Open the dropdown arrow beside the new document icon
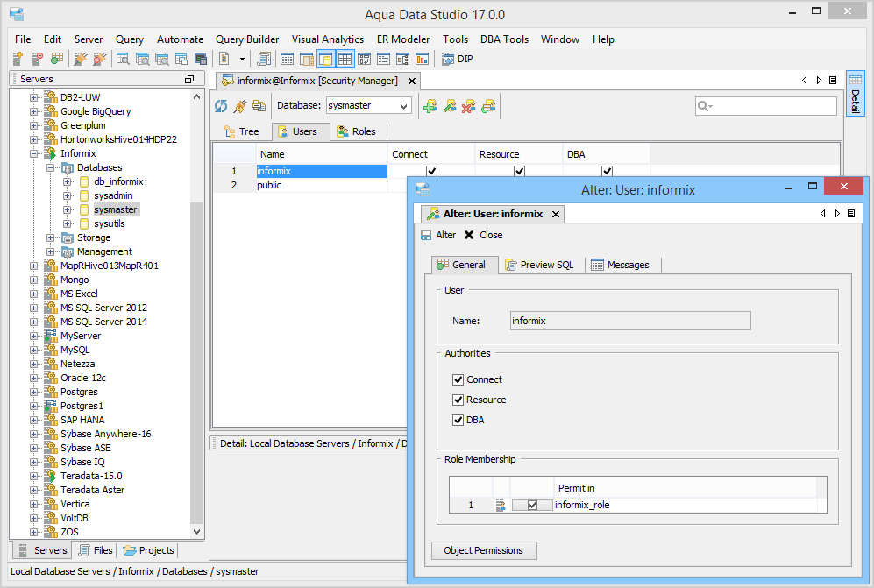Image resolution: width=874 pixels, height=588 pixels. [242, 59]
